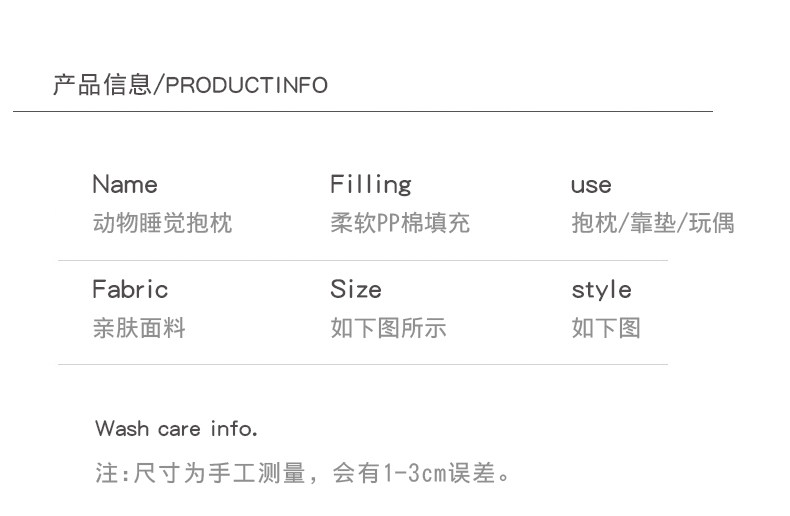The image size is (790, 516).
Task: Select the Fabric label
Action: click(x=130, y=290)
